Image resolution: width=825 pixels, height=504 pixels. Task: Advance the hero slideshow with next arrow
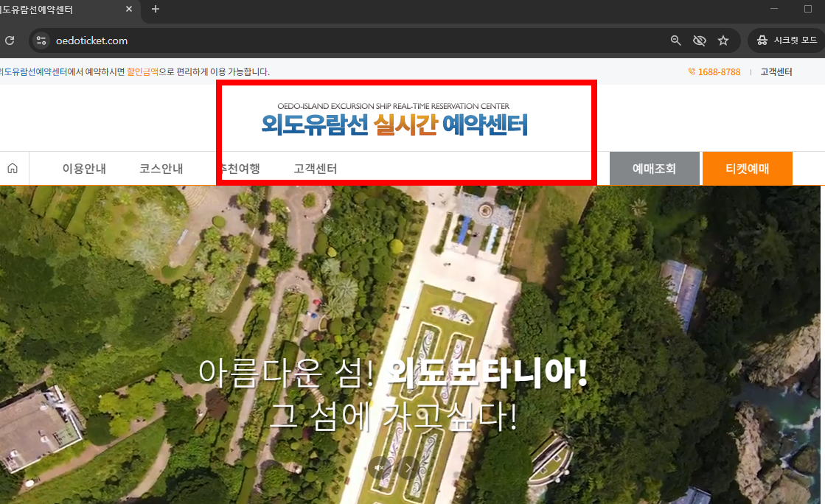point(408,467)
